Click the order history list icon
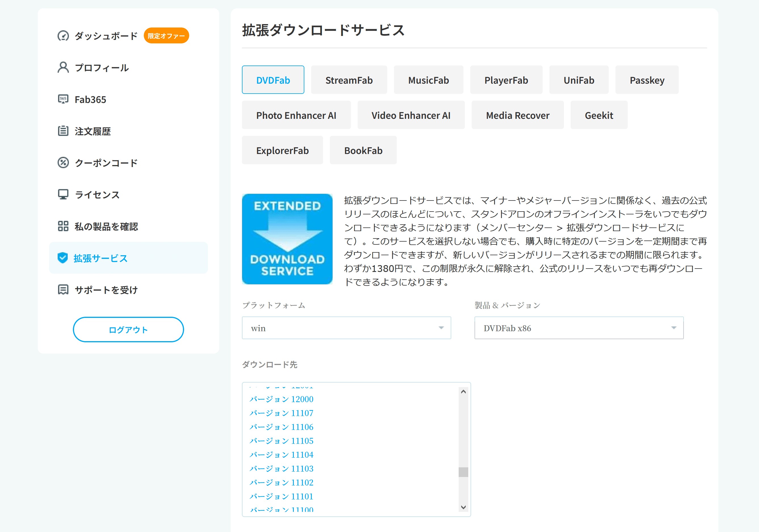 tap(63, 131)
